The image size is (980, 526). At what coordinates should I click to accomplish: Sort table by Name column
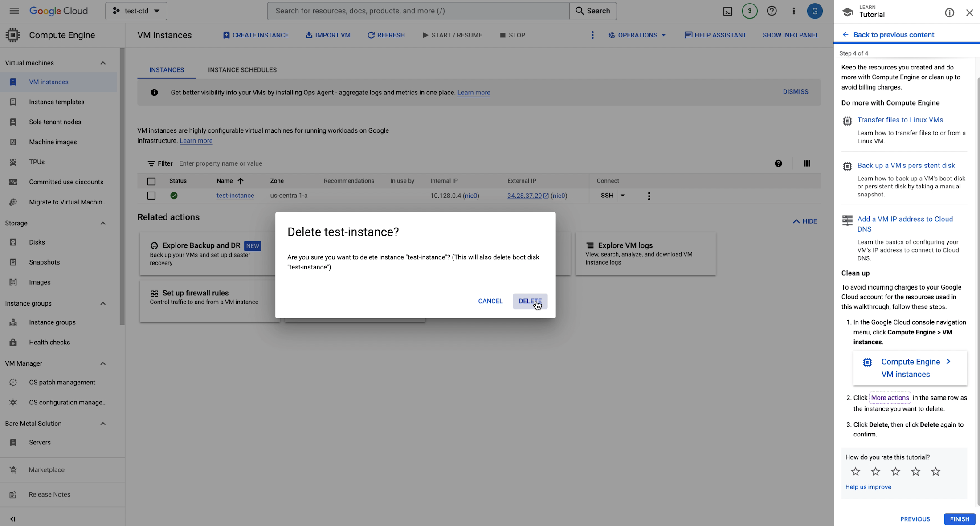click(x=230, y=181)
